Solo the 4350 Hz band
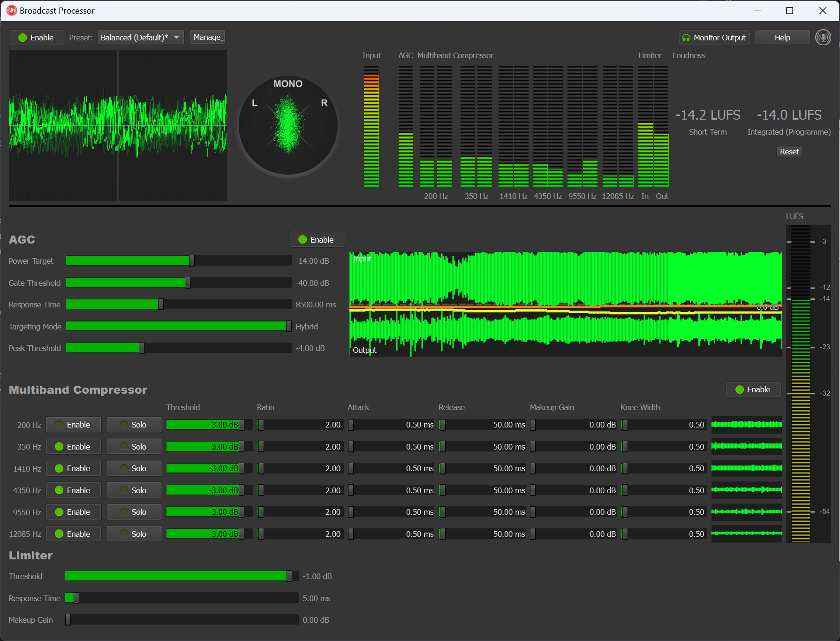840x641 pixels. pos(134,490)
